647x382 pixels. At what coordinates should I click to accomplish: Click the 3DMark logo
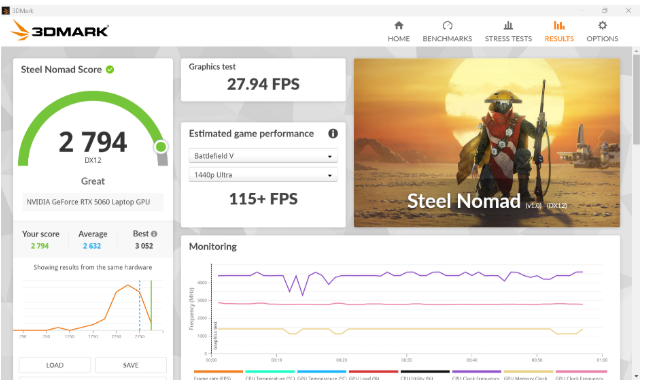click(x=60, y=31)
